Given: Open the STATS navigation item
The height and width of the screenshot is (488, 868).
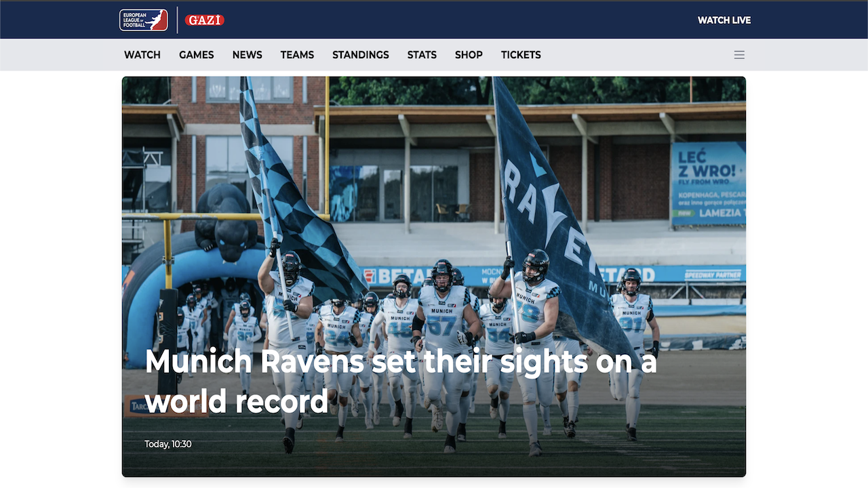Looking at the screenshot, I should point(422,55).
